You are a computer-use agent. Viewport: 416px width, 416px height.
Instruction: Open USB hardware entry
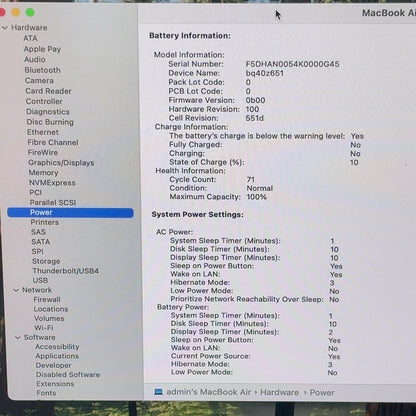click(x=40, y=280)
